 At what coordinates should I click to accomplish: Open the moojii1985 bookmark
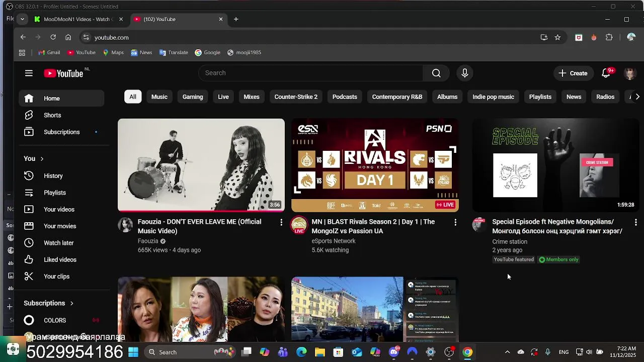[x=244, y=52]
